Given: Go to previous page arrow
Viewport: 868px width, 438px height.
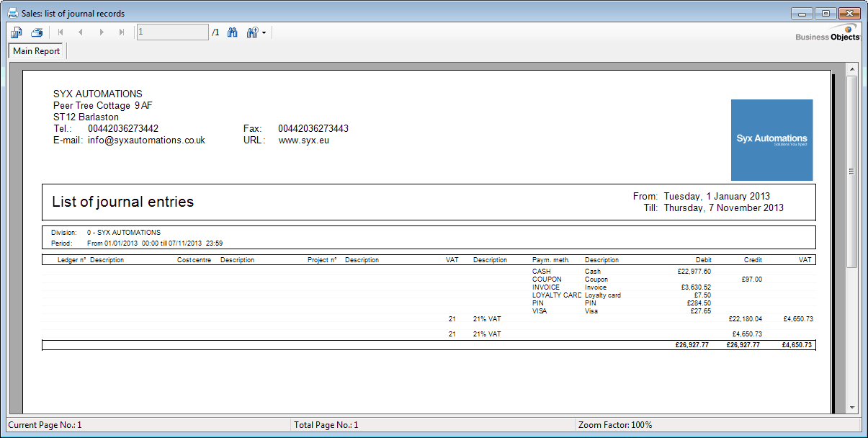Looking at the screenshot, I should [x=81, y=32].
